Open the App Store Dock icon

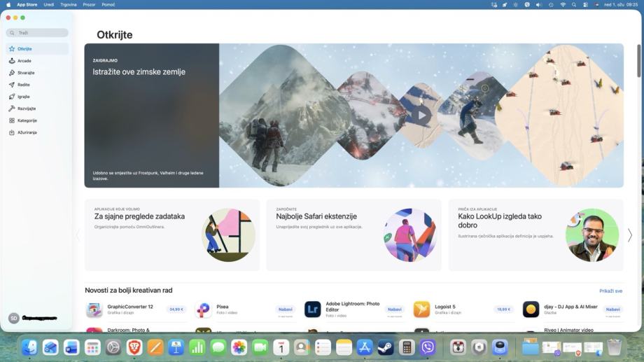(365, 347)
